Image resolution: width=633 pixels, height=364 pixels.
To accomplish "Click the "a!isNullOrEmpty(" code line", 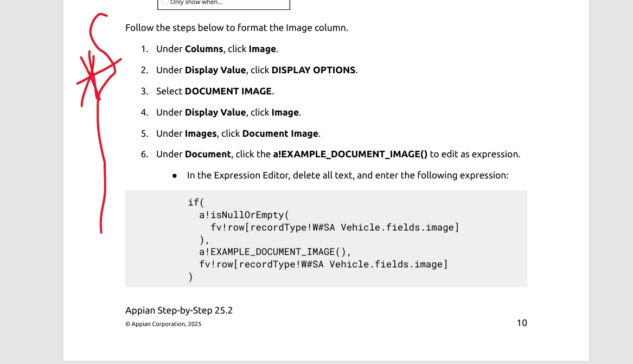I will click(x=244, y=215).
